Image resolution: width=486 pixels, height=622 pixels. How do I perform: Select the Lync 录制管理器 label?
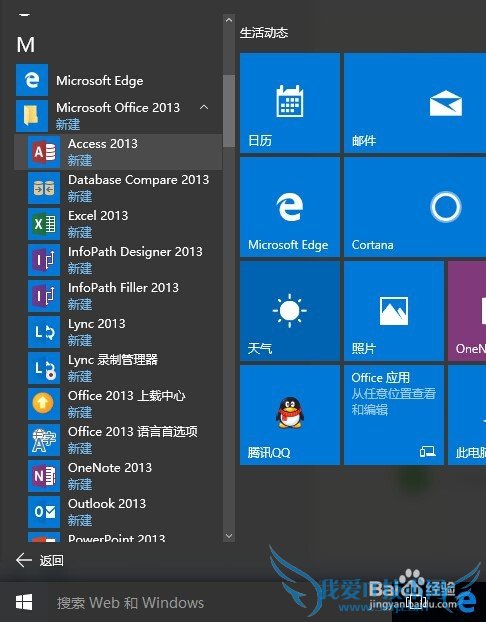pyautogui.click(x=113, y=360)
